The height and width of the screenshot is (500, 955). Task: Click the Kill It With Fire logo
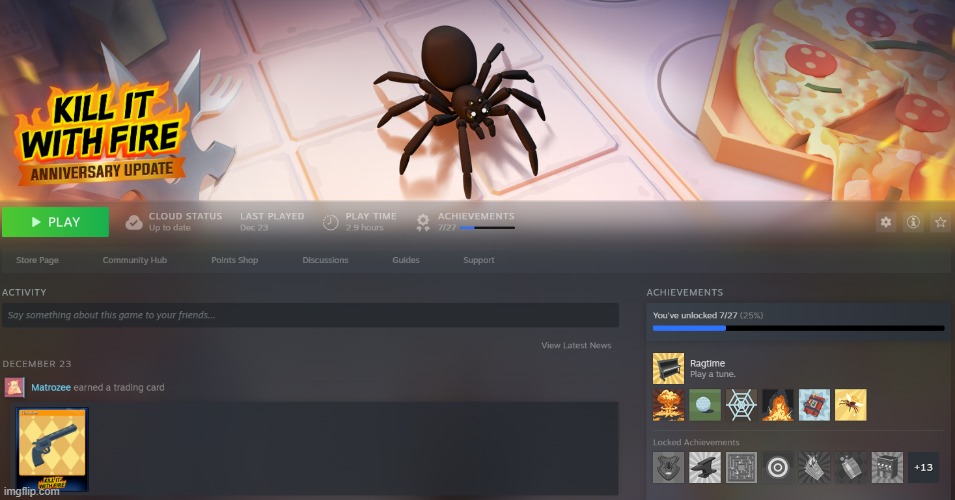[x=102, y=134]
